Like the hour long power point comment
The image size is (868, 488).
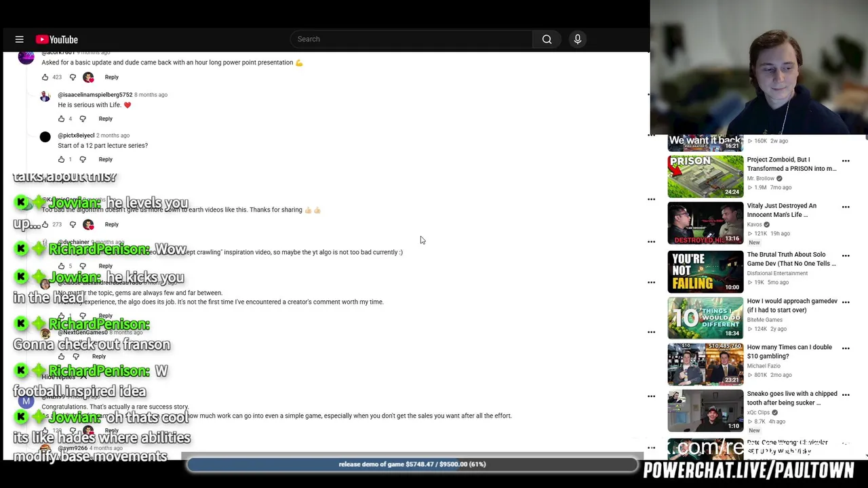(45, 77)
